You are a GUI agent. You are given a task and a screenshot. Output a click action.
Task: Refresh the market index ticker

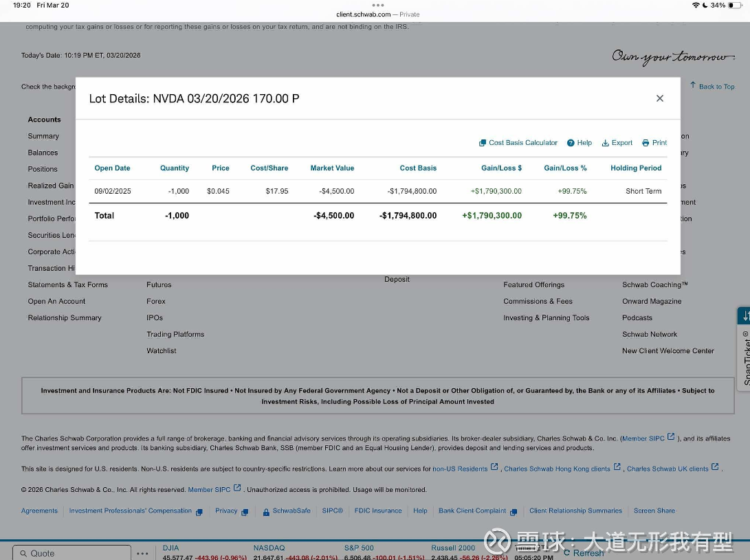[584, 552]
